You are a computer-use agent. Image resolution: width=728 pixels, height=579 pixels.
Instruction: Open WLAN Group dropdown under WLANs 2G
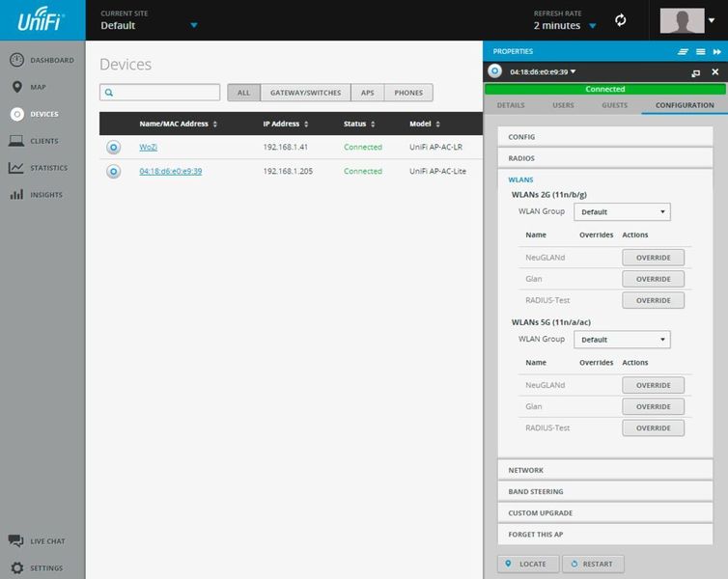(622, 212)
